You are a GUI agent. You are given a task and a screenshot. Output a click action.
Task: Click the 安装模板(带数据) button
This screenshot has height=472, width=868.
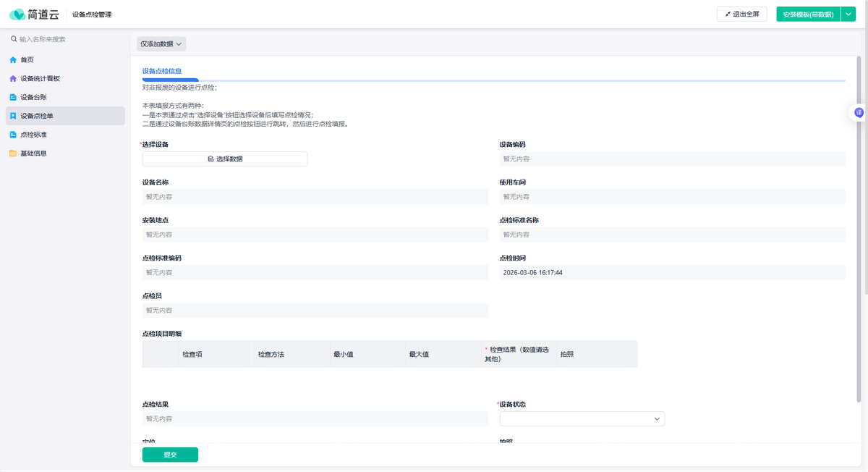809,14
